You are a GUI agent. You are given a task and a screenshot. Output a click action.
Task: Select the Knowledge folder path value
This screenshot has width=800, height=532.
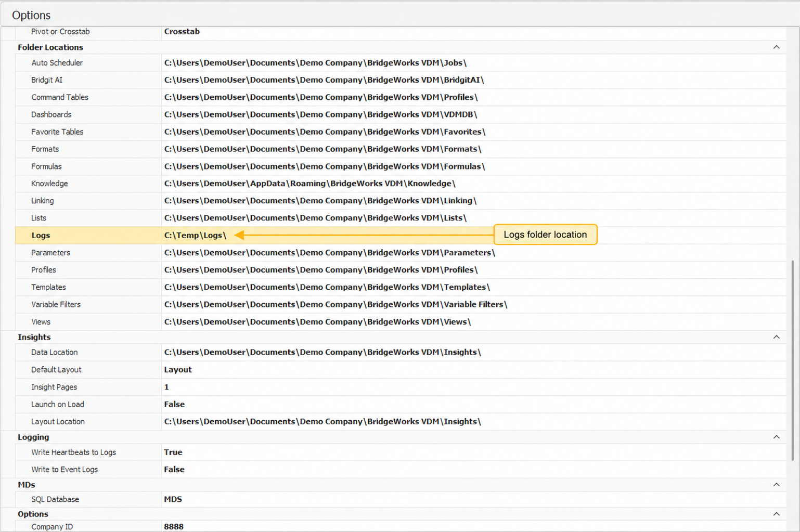pyautogui.click(x=310, y=184)
